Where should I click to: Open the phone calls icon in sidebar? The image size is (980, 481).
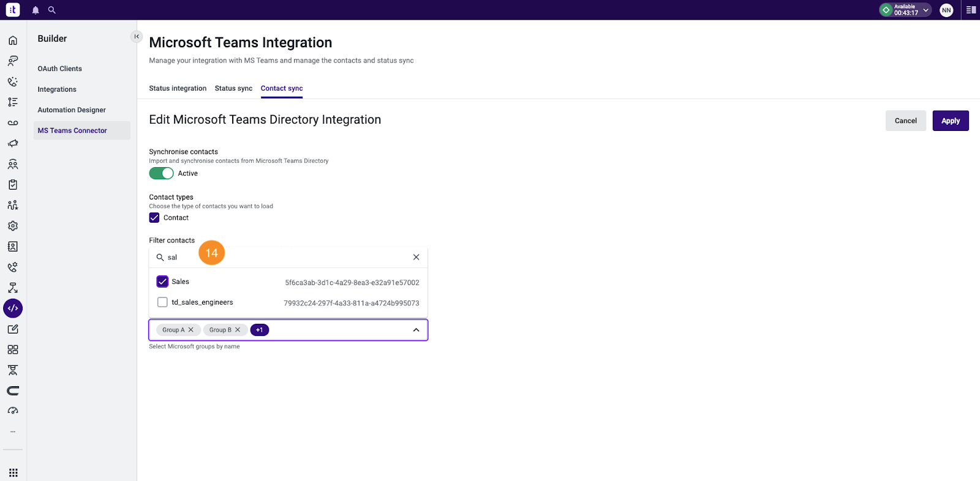[x=13, y=81]
